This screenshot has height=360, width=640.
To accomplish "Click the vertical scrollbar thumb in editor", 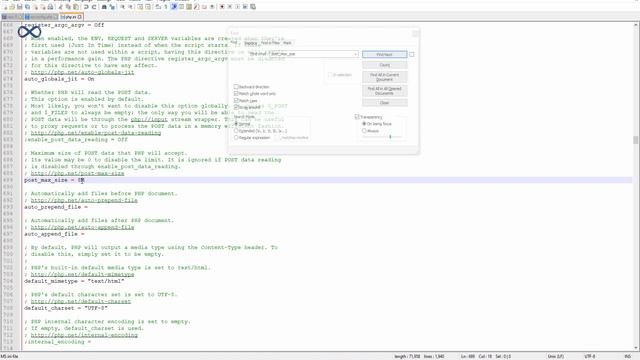I will pyautogui.click(x=636, y=140).
